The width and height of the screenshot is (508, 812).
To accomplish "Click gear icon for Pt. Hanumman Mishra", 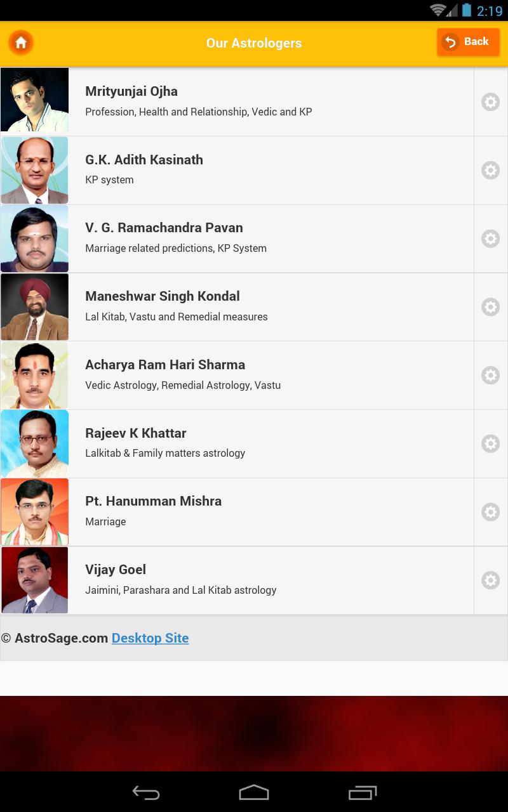I will point(490,512).
